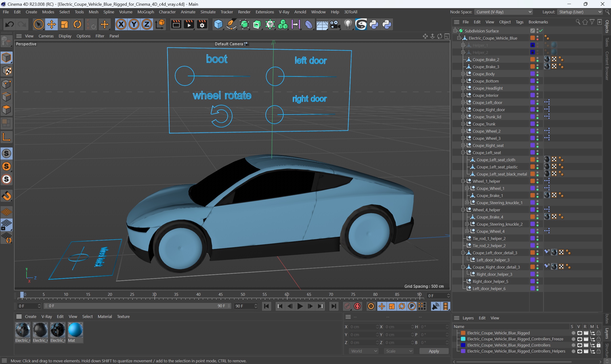Click the Subdivision Surface generator icon
This screenshot has height=364, width=611.
click(244, 24)
